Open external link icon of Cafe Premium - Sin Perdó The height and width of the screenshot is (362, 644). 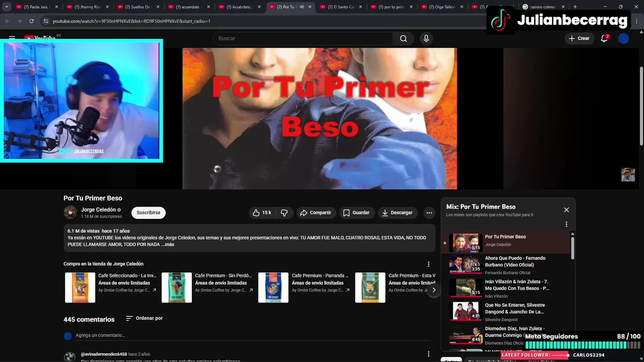[251, 290]
